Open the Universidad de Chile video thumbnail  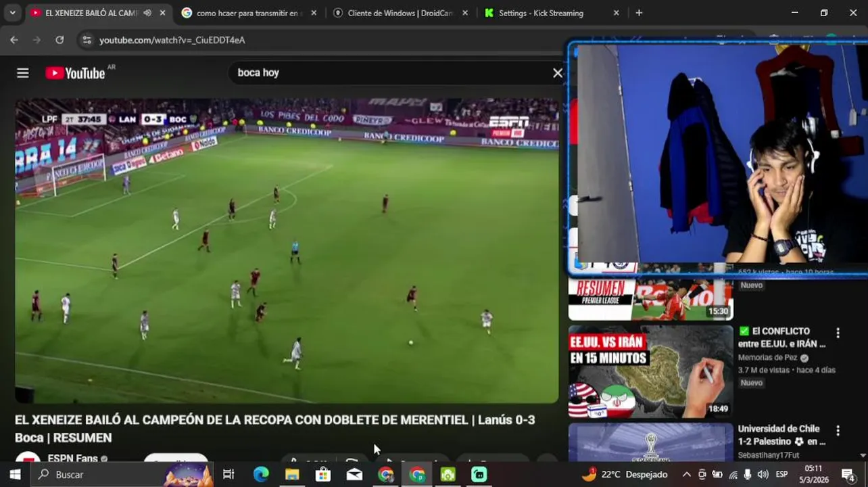coord(650,442)
